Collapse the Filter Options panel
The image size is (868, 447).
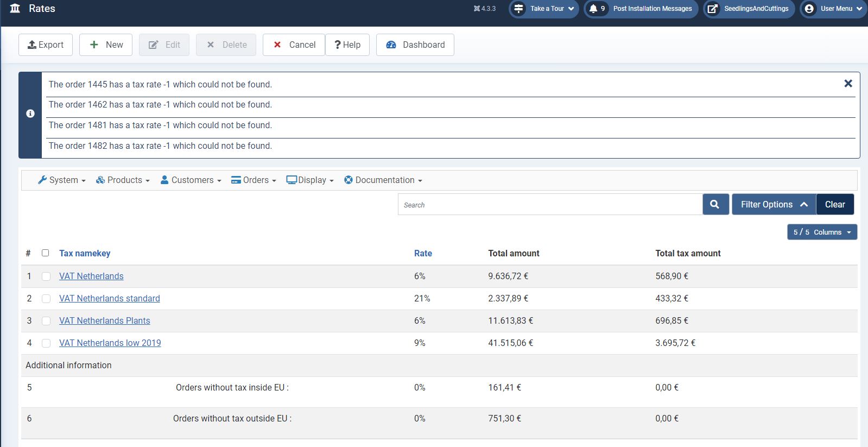(774, 204)
